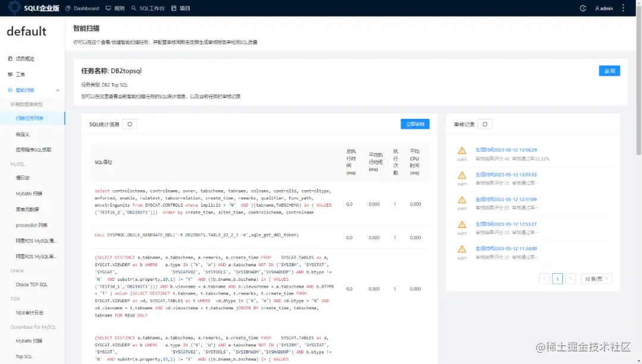
Task: Go to previous page of audit records
Action: pos(544,279)
